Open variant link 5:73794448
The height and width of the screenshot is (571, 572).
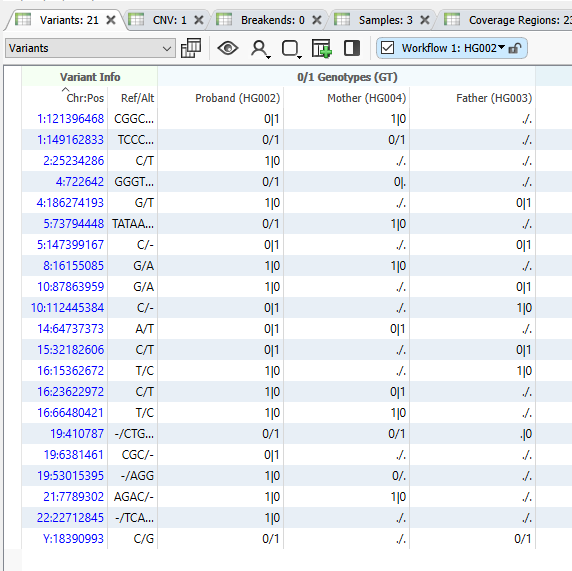coord(73,224)
